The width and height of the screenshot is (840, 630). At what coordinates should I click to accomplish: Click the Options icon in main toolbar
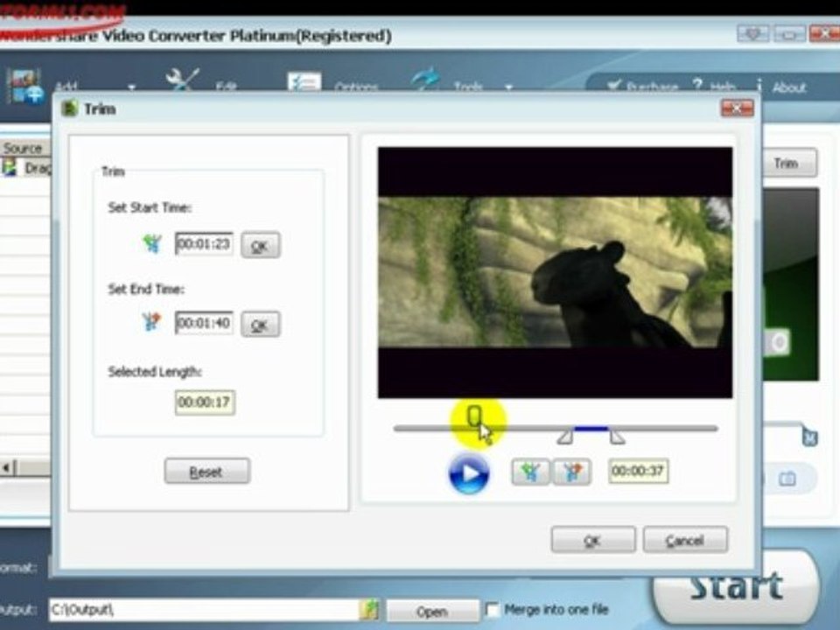pyautogui.click(x=304, y=83)
